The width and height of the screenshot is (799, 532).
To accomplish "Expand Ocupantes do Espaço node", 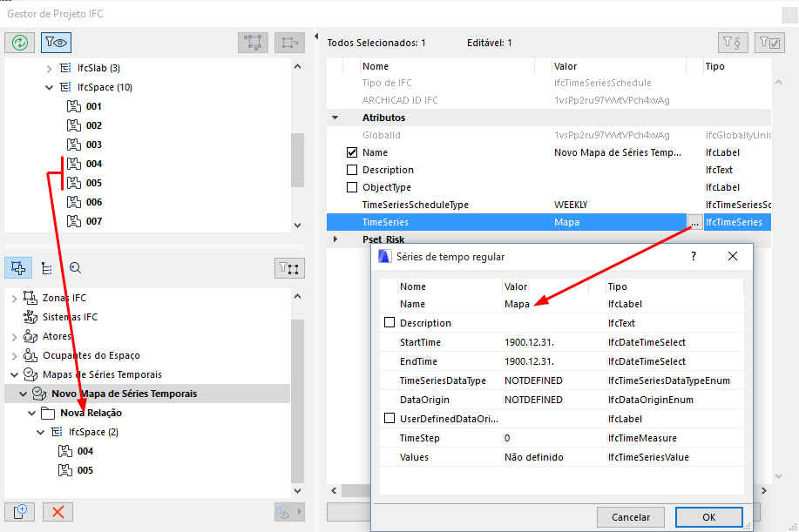I will click(x=14, y=356).
